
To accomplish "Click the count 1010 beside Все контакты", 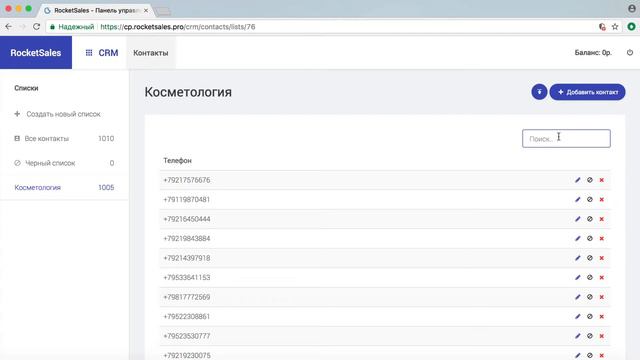I will point(106,138).
